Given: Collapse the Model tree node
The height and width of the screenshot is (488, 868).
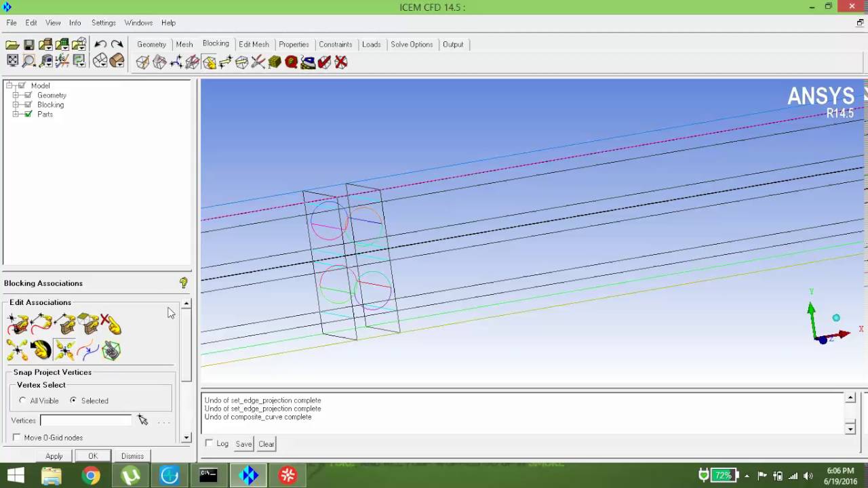Looking at the screenshot, I should pos(9,85).
